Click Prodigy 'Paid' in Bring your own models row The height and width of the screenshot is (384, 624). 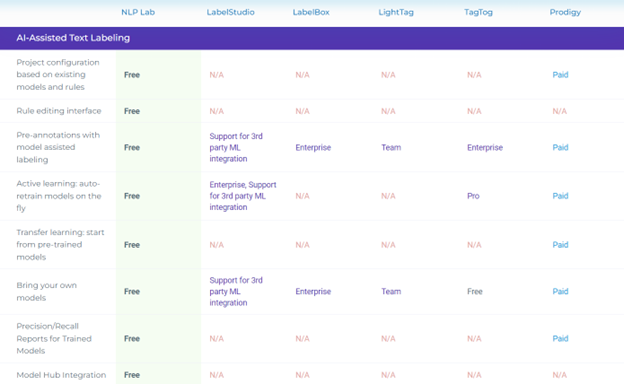click(x=560, y=291)
